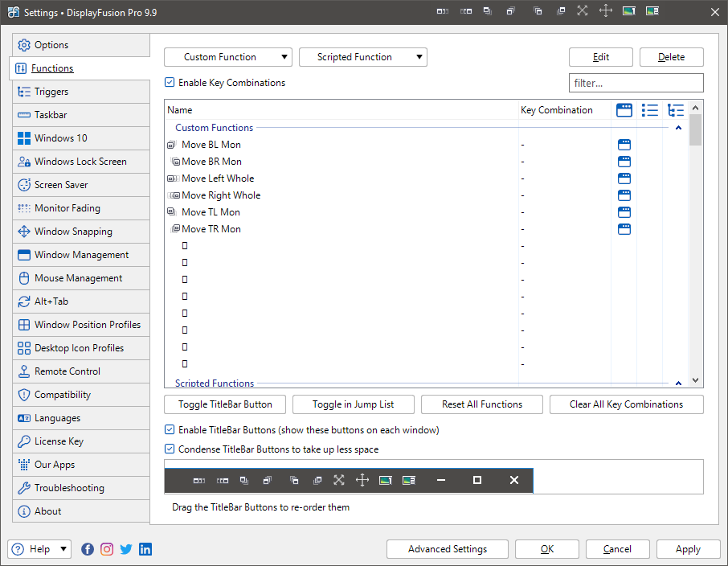
Task: Click the Advanced Settings button
Action: click(x=448, y=549)
